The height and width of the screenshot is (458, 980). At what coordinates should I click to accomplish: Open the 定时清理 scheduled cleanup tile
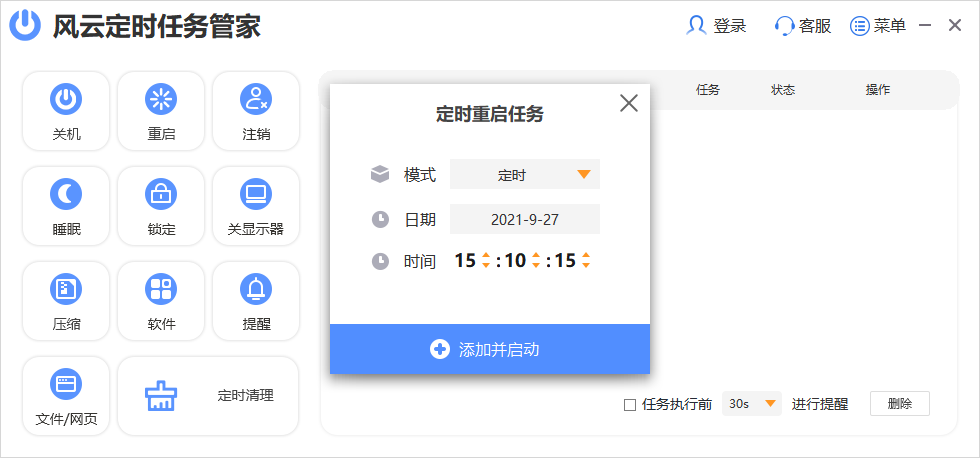coord(208,396)
